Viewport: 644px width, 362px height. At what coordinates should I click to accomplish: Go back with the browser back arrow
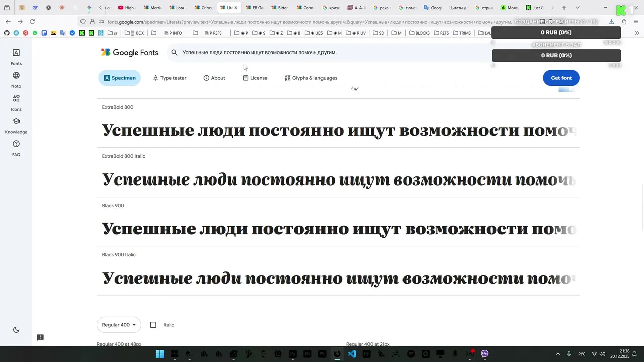8,22
